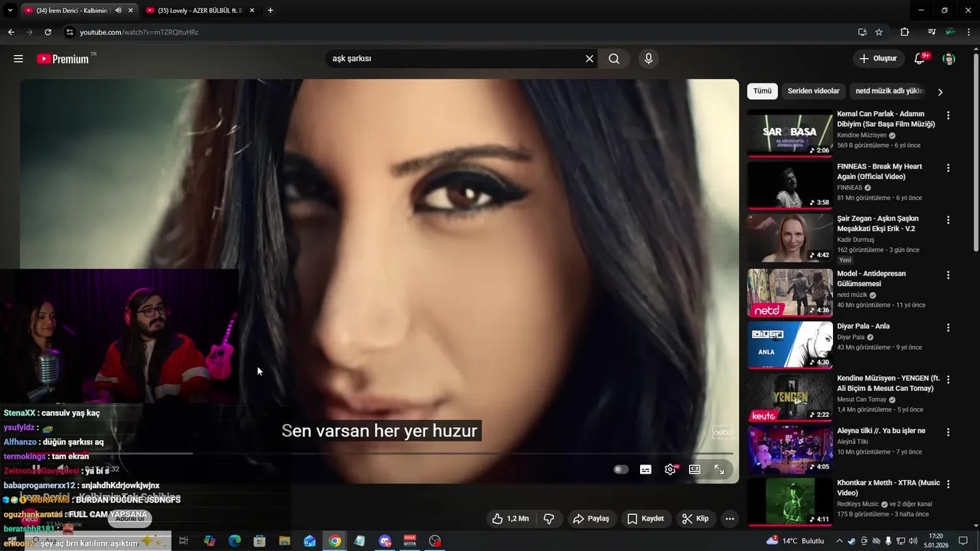Click channel name 'Kendine Müzisyen' under first video

click(862, 135)
